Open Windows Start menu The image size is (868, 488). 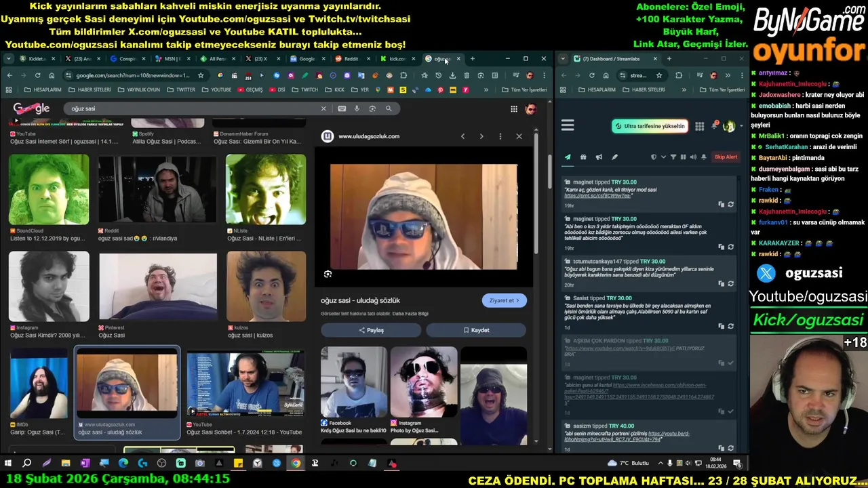(x=8, y=464)
